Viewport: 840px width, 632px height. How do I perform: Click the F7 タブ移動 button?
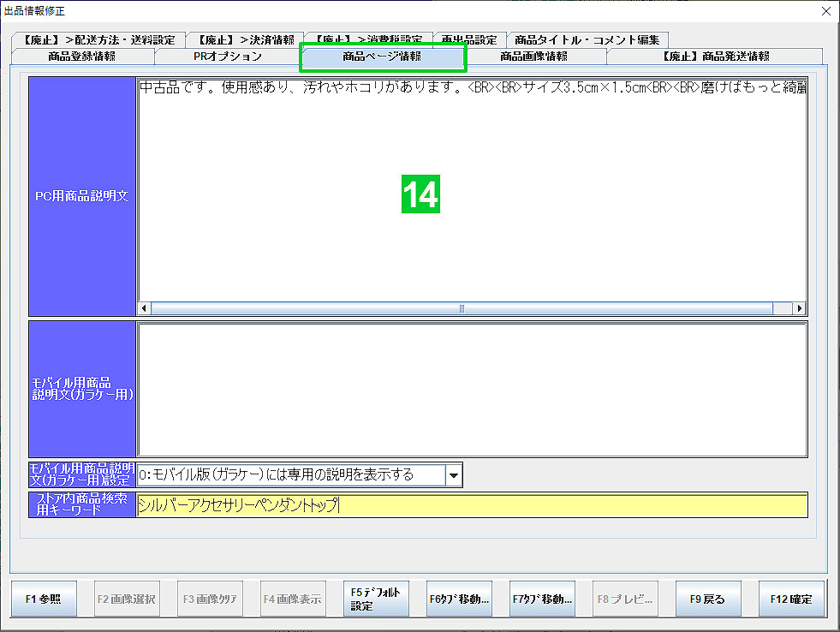[x=542, y=599]
